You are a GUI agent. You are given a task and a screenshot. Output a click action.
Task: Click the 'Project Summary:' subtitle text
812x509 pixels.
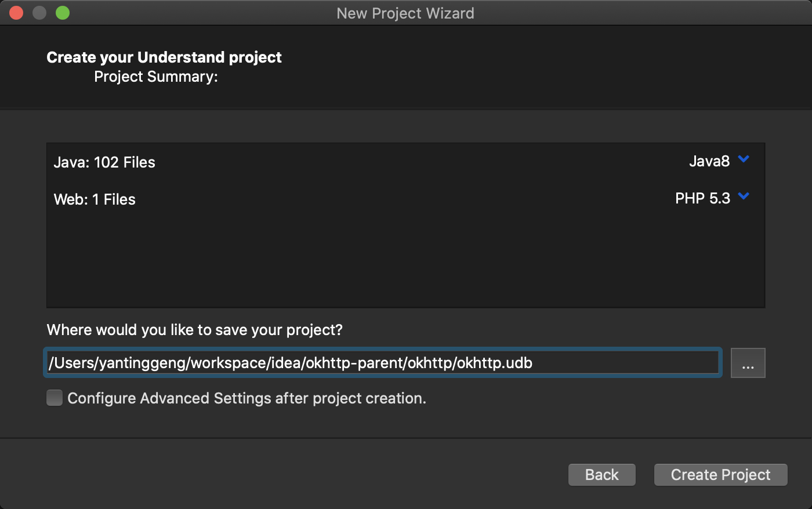point(156,77)
